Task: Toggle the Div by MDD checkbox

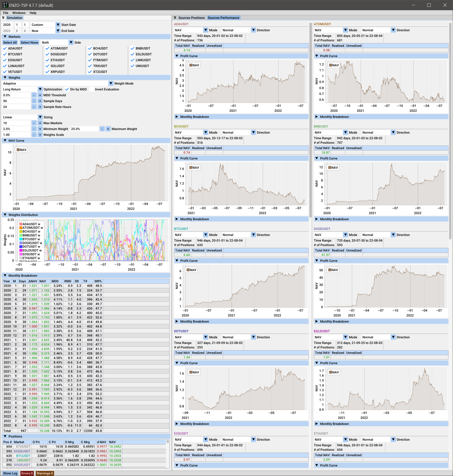Action: pyautogui.click(x=67, y=89)
